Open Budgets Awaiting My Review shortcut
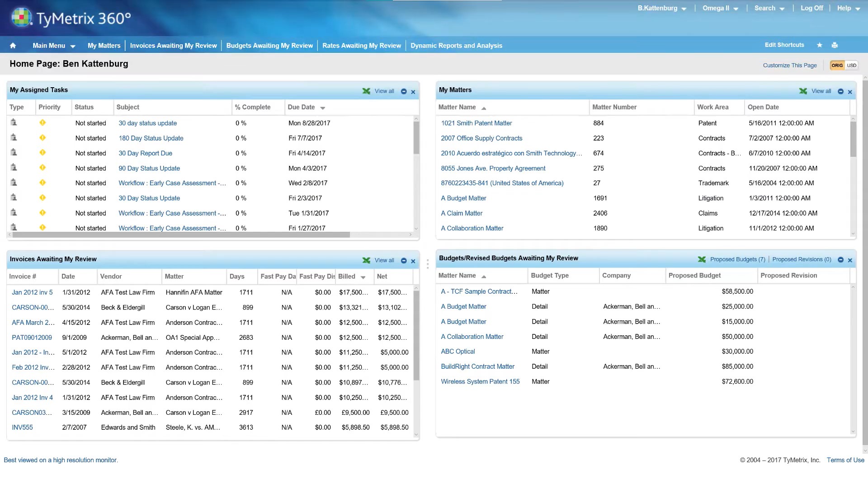868x488 pixels. tap(269, 46)
